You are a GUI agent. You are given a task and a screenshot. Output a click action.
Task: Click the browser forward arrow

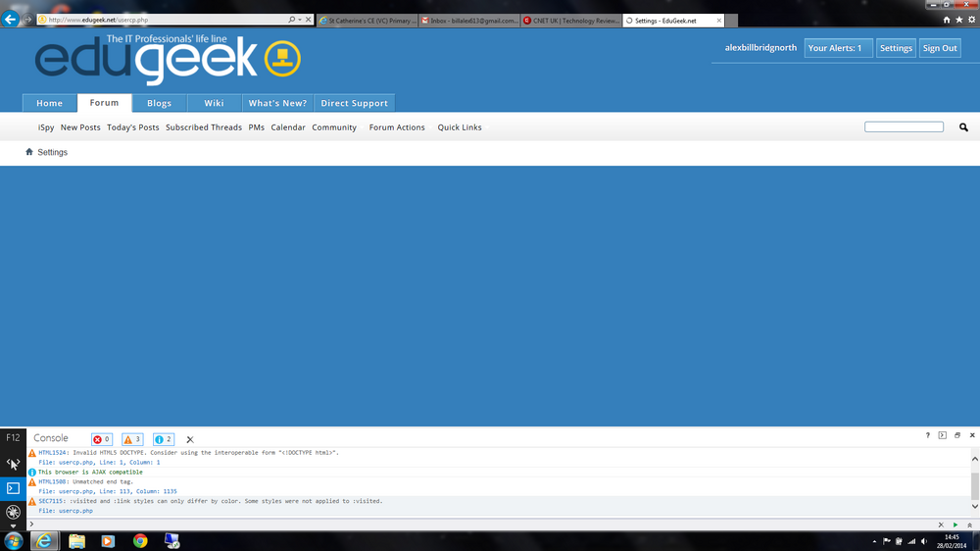27,20
